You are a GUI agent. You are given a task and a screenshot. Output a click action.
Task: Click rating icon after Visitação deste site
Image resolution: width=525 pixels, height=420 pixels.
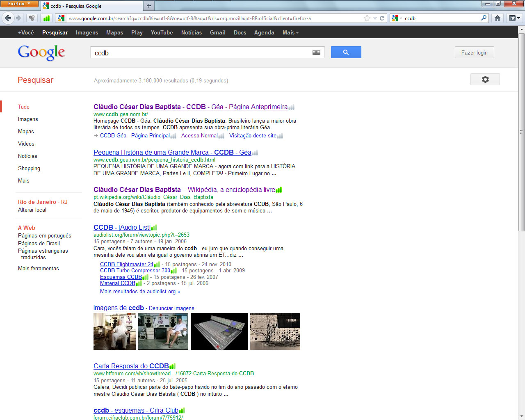point(280,136)
